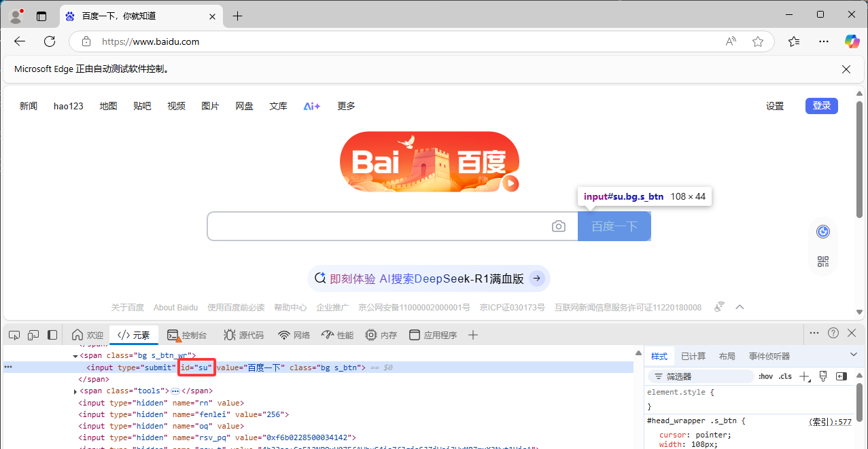
Task: Open a new browser tab
Action: click(x=237, y=16)
